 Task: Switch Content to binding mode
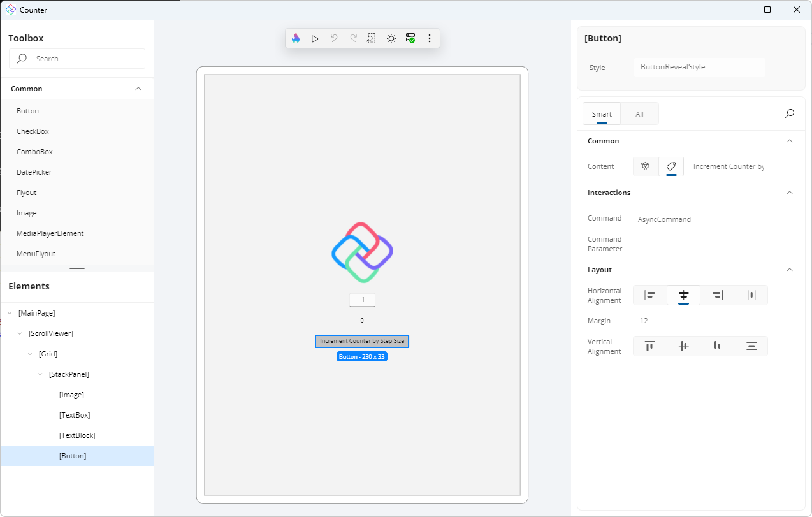point(645,166)
